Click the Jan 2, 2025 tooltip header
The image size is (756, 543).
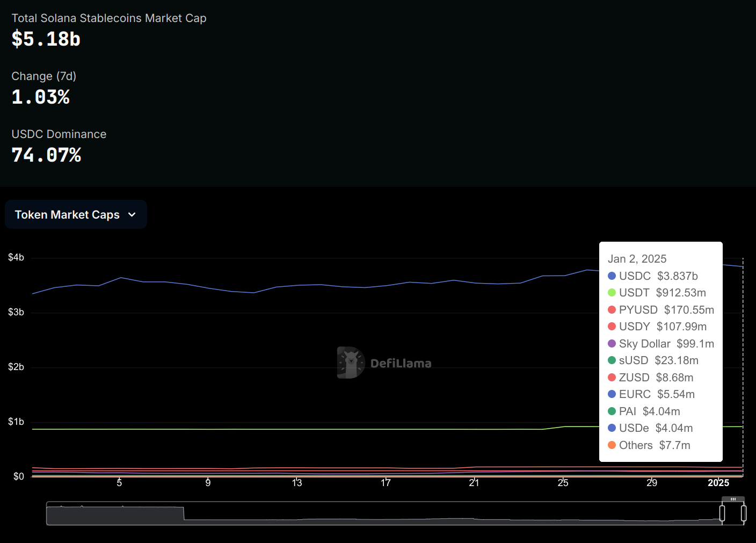tap(637, 258)
